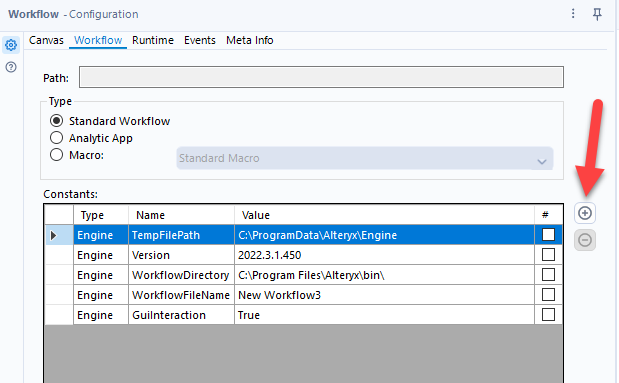Image resolution: width=619 pixels, height=383 pixels.
Task: Click the Engine type cell in GuiInteraction row
Action: click(x=101, y=315)
